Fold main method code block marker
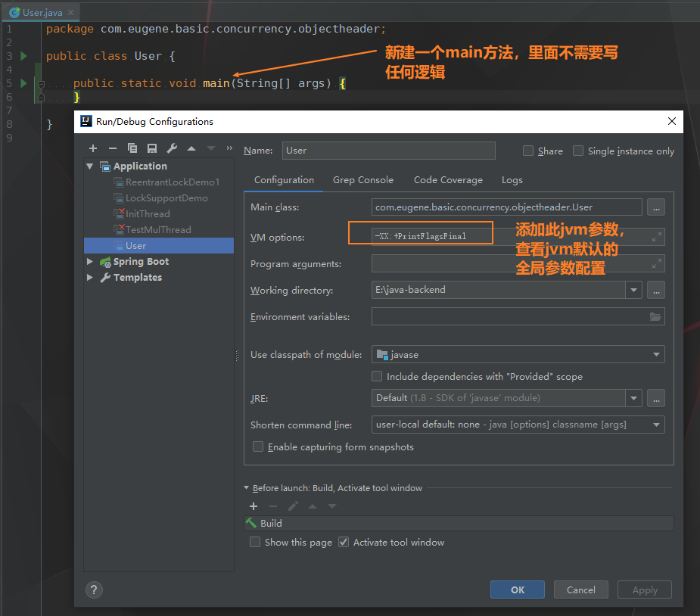700x616 pixels. (x=41, y=83)
